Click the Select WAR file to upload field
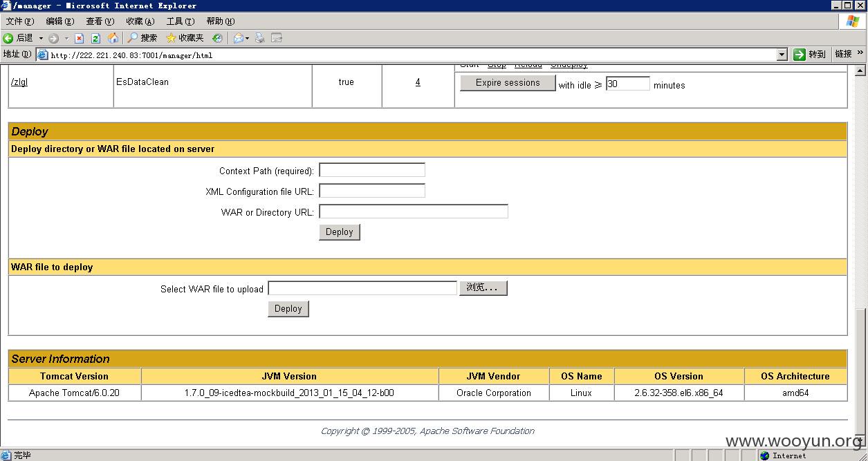 362,288
